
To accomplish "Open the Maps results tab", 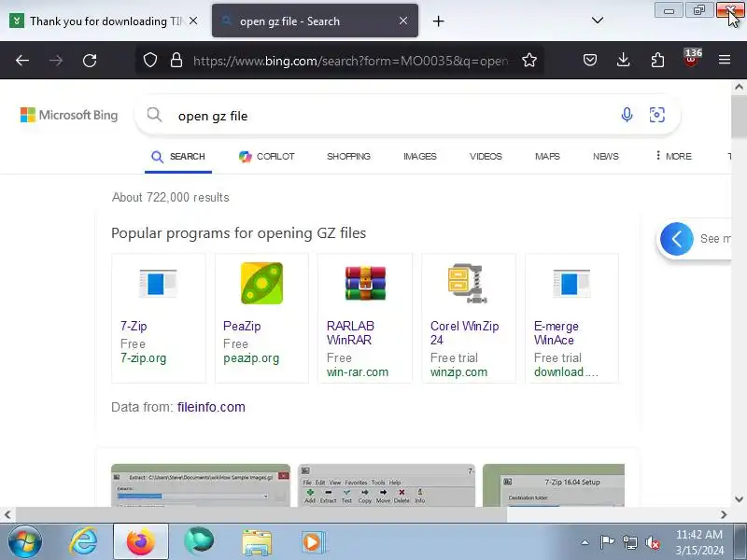I will (x=547, y=156).
